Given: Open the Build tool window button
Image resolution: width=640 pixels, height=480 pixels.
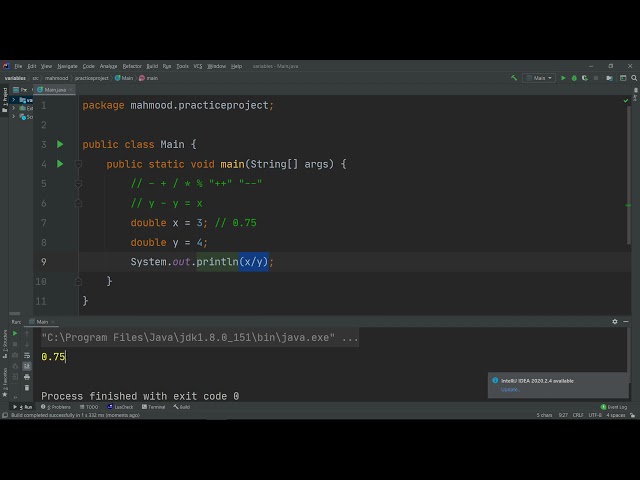Looking at the screenshot, I should (182, 407).
